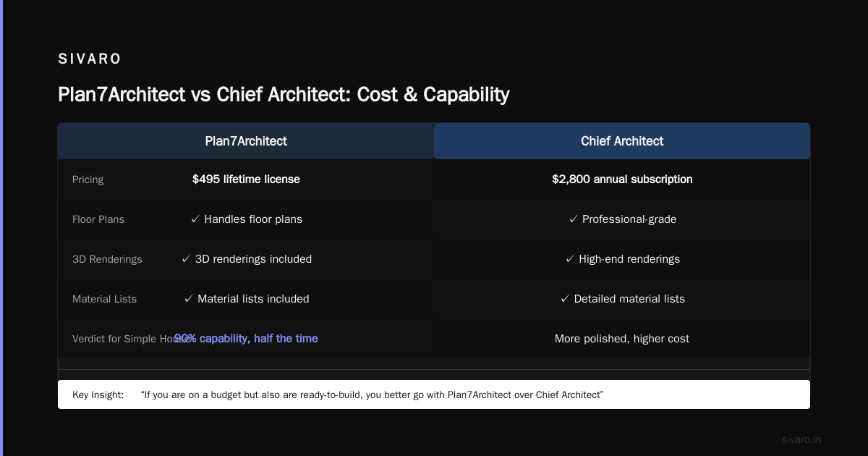Click the More polished, higher cost cell

click(622, 338)
